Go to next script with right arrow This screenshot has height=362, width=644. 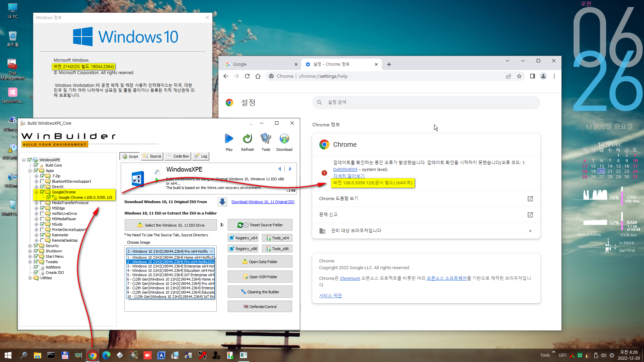click(290, 169)
